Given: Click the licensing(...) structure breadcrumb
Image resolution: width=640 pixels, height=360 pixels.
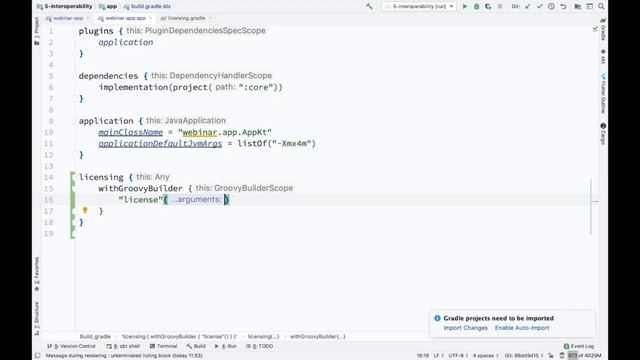Looking at the screenshot, I should coord(264,336).
